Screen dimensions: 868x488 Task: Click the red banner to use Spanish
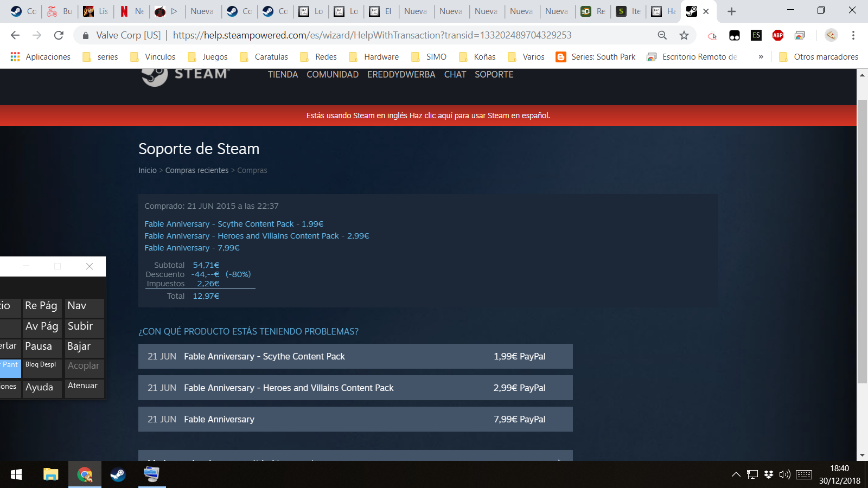(x=428, y=115)
